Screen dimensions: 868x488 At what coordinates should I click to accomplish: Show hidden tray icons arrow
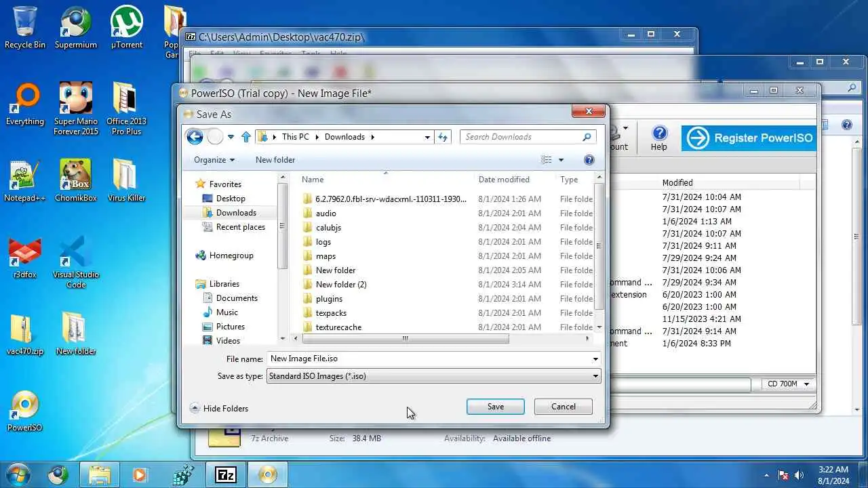point(767,475)
